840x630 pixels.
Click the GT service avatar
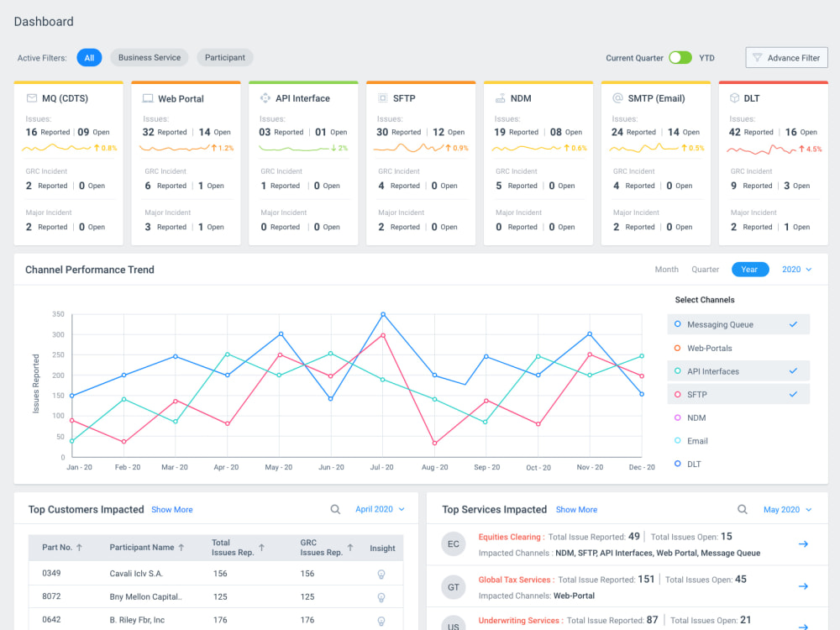pos(454,587)
